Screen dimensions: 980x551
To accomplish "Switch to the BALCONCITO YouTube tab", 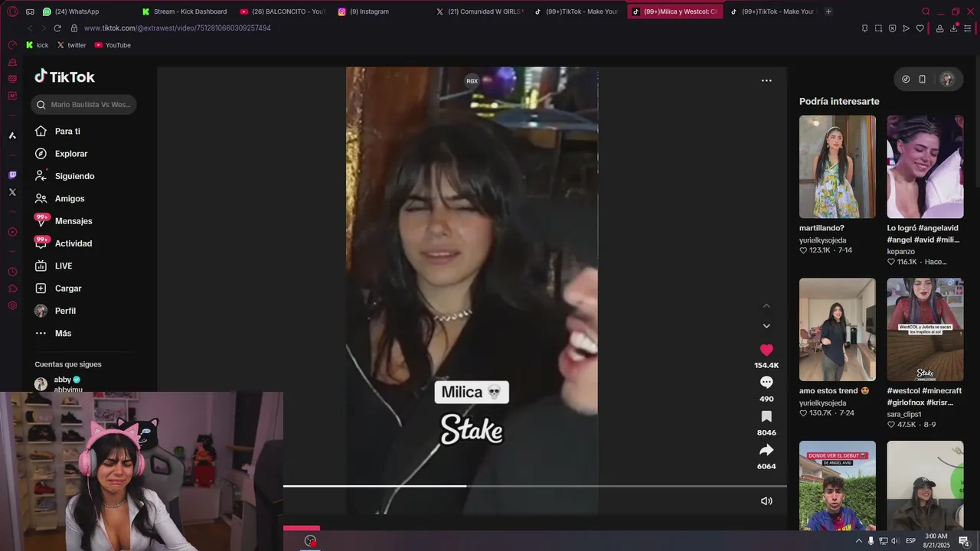I will 282,11.
